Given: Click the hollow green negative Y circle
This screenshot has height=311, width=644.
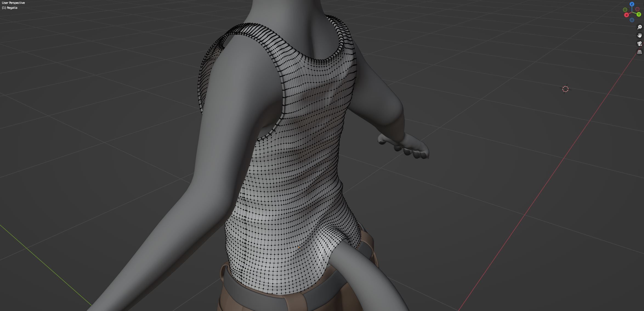Looking at the screenshot, I should (x=625, y=10).
